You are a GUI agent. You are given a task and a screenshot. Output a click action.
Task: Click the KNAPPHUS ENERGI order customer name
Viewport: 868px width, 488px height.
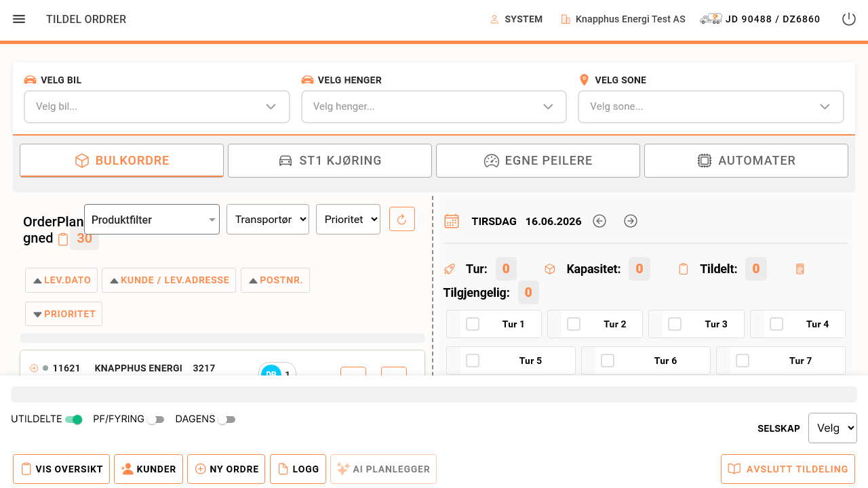(138, 368)
